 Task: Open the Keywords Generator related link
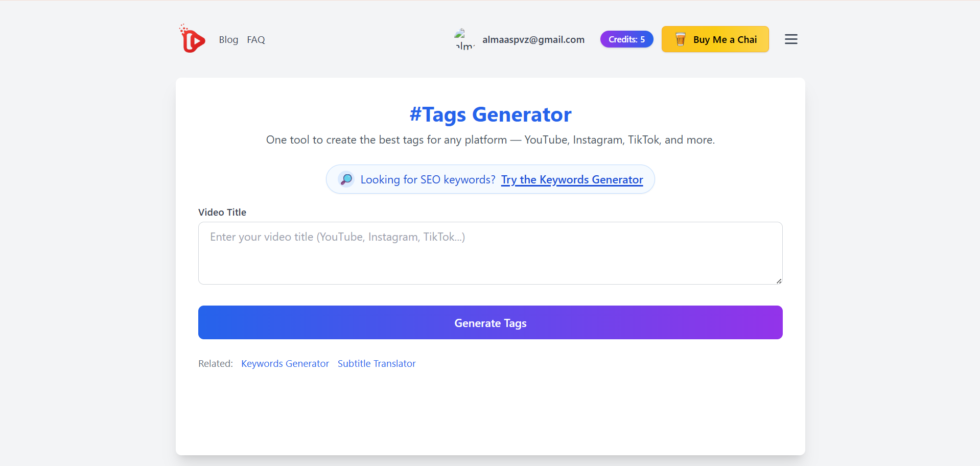(x=285, y=363)
